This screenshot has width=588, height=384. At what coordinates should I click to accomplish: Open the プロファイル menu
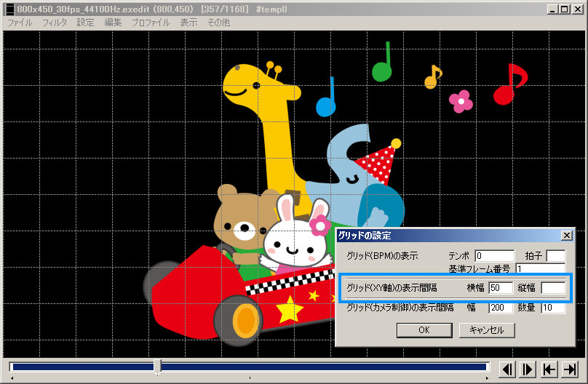tap(151, 23)
